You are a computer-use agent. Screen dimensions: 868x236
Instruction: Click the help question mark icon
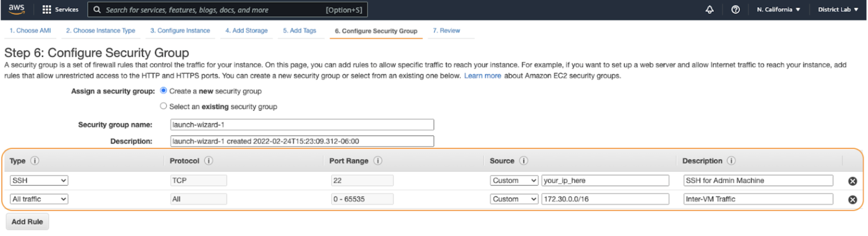click(735, 10)
